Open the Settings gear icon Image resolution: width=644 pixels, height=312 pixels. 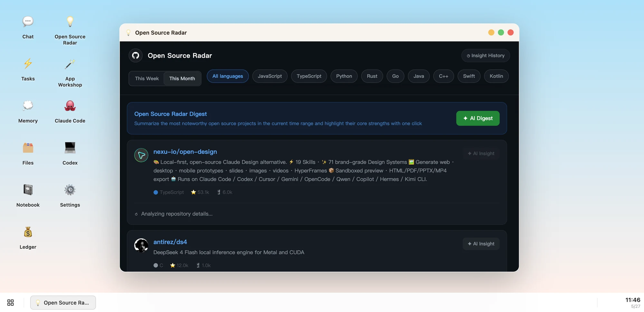coord(70,190)
